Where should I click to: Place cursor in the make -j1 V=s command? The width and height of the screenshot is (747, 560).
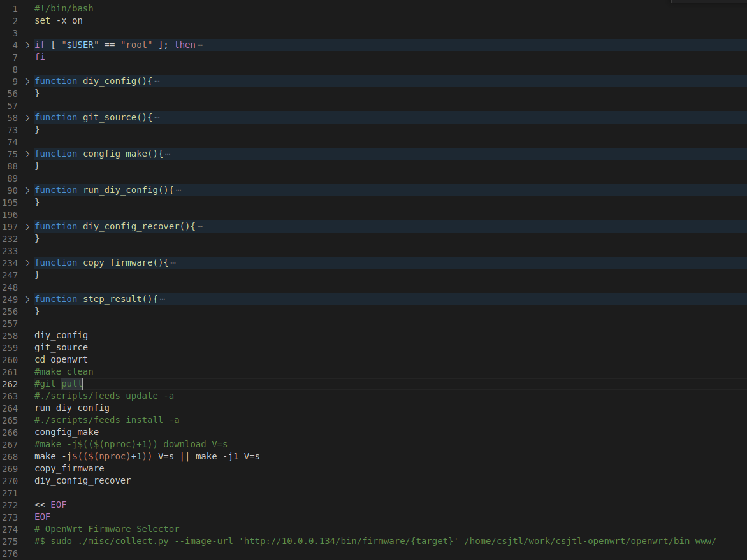233,456
